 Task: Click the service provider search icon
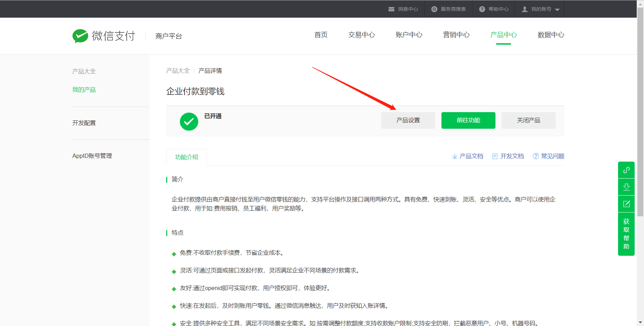434,9
